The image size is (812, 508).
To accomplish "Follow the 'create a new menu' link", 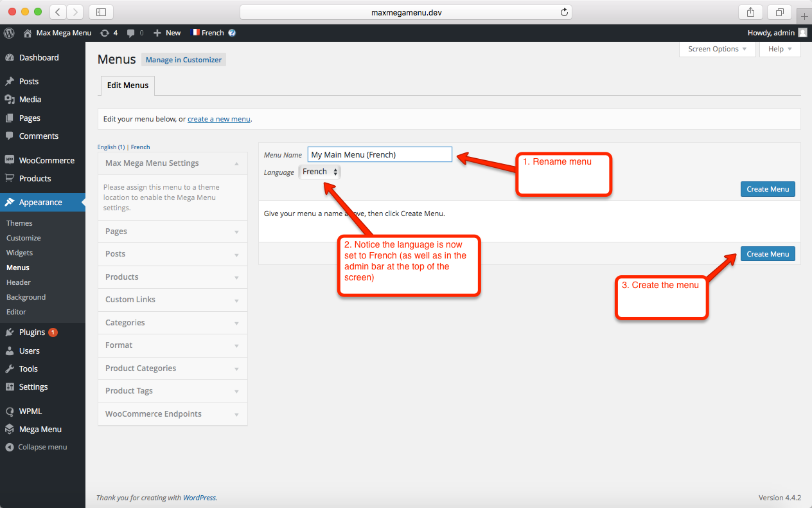I will (x=218, y=119).
